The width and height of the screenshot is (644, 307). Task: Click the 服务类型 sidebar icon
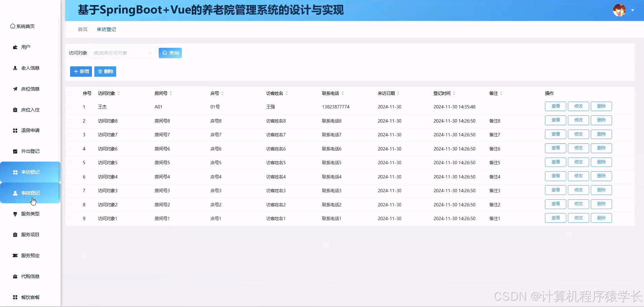[x=15, y=214]
